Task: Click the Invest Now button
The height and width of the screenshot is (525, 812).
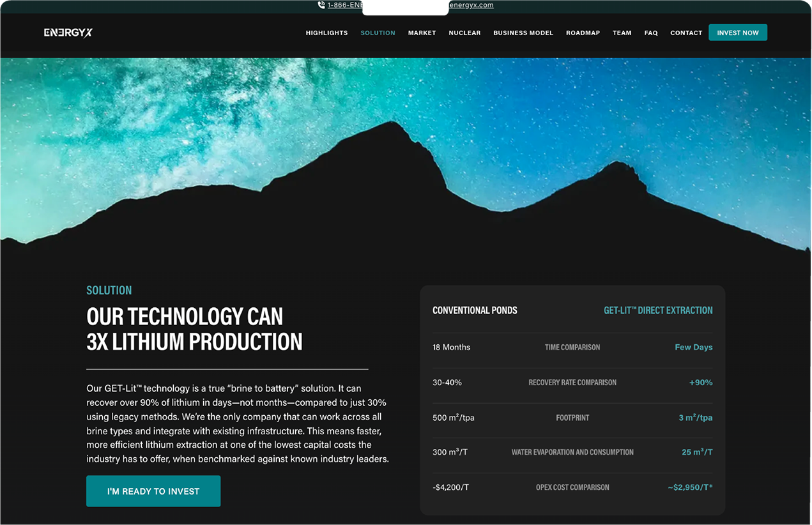Action: [x=738, y=33]
